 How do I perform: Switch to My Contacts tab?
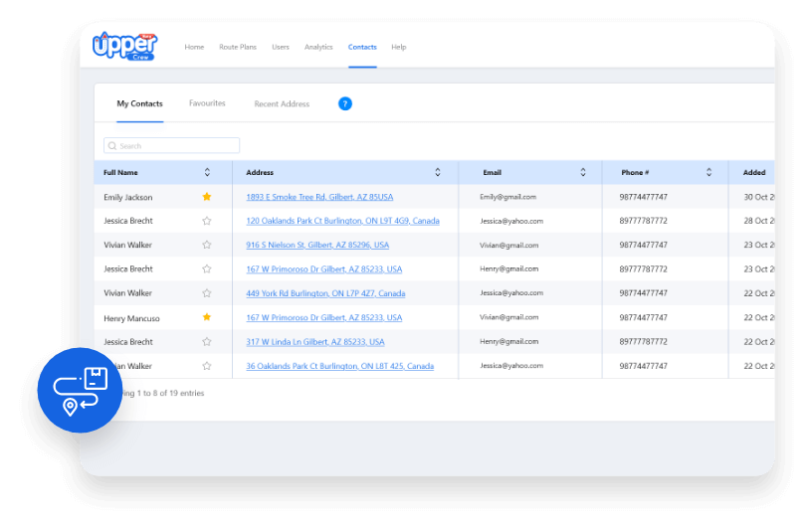[x=140, y=103]
